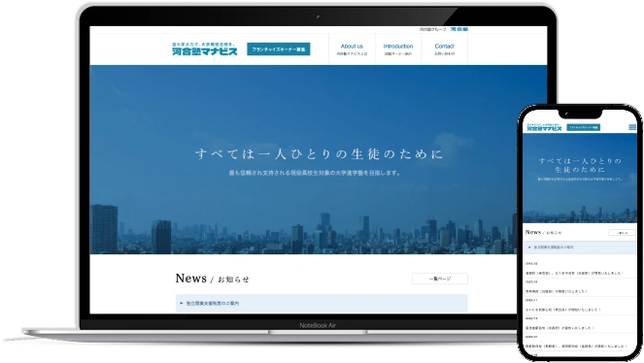The height and width of the screenshot is (363, 644).
Task: Click News heading on laptop page
Action: coord(212,279)
